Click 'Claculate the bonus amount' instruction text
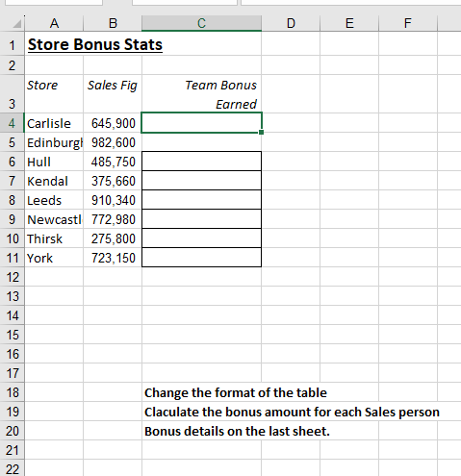The height and width of the screenshot is (476, 461). (292, 412)
